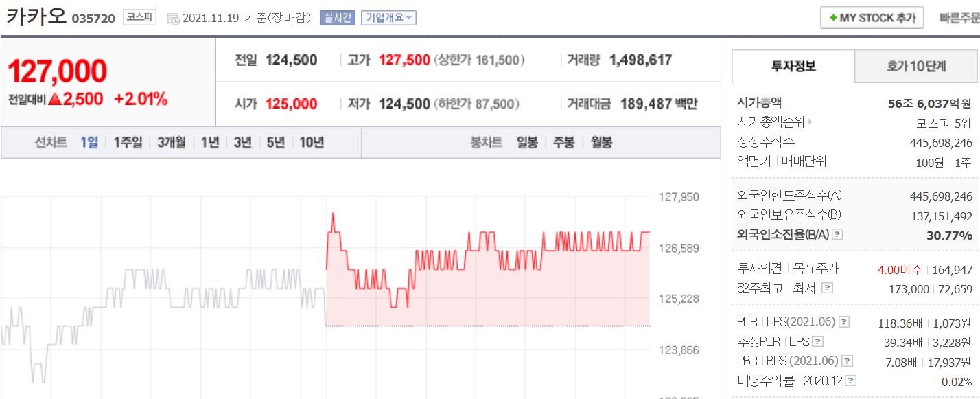Click the 시가총액 value 56조 6,037억원

[x=930, y=104]
